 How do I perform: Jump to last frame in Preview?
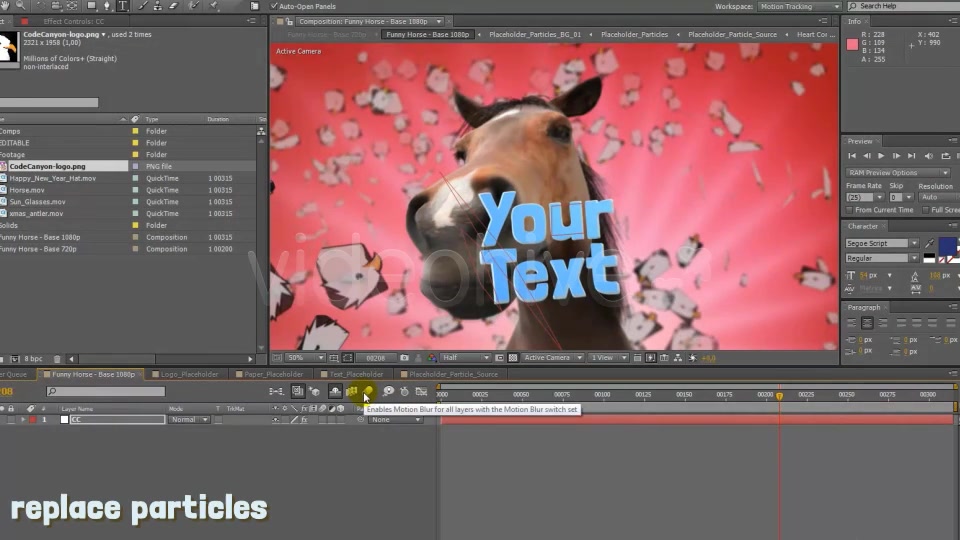point(911,156)
